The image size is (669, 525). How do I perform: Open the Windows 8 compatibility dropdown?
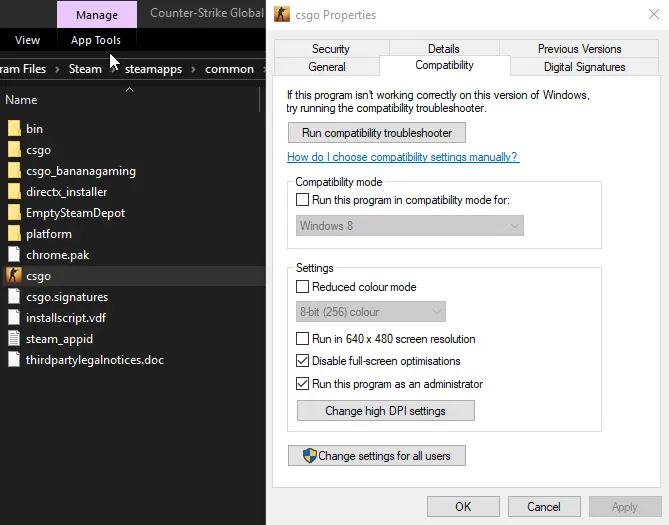pos(410,225)
